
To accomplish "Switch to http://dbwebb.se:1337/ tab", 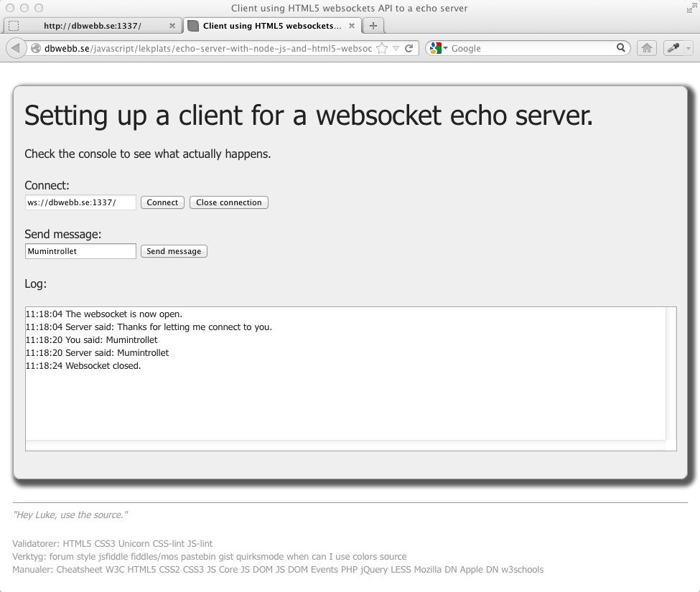I will [93, 26].
